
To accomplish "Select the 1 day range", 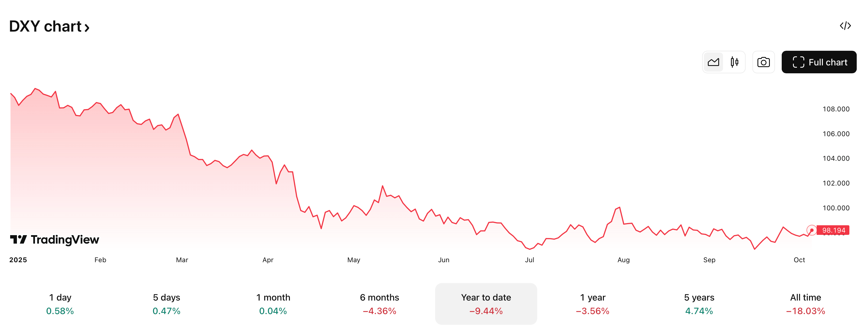I will coord(60,304).
